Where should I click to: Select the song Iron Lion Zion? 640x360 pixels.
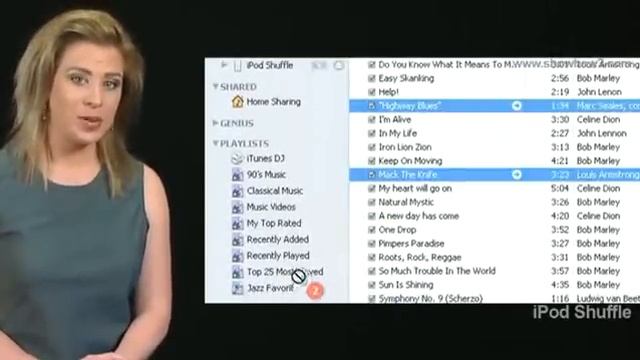(405, 147)
